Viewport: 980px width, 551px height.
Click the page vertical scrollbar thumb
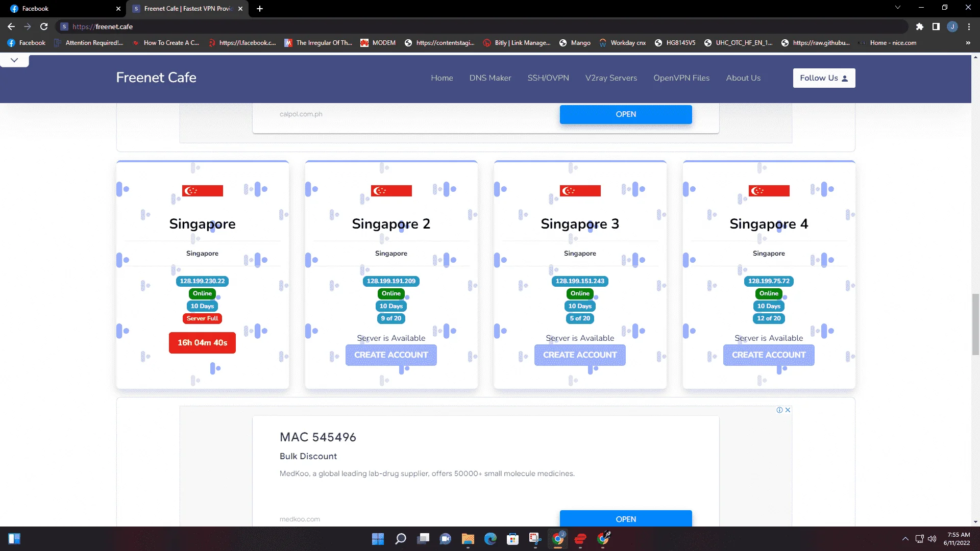coord(975,324)
